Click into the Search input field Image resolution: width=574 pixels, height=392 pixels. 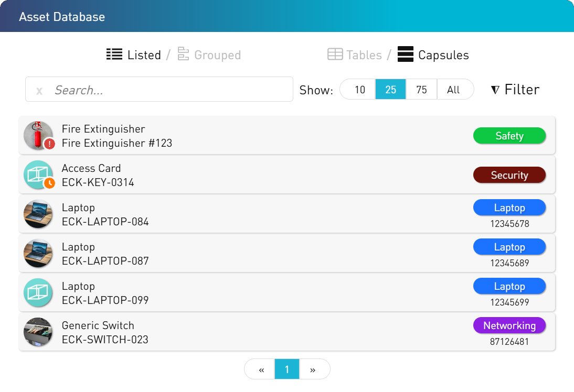pos(168,90)
